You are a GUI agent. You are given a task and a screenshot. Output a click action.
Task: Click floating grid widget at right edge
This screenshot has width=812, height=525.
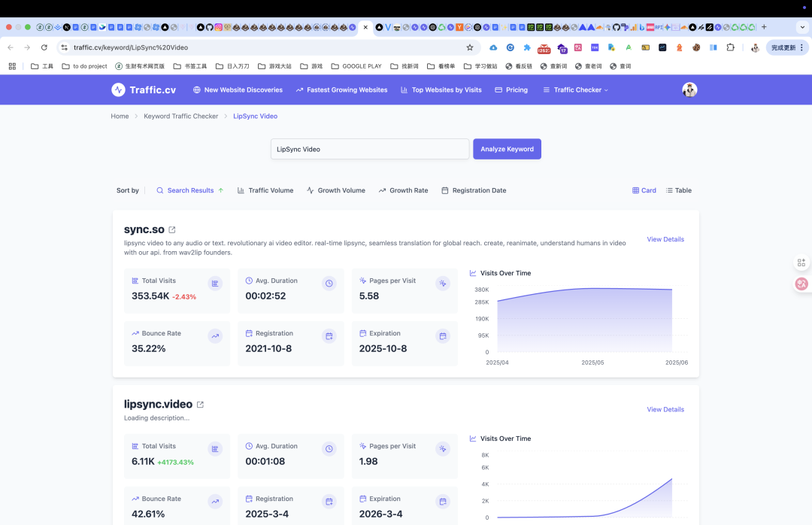click(x=801, y=262)
